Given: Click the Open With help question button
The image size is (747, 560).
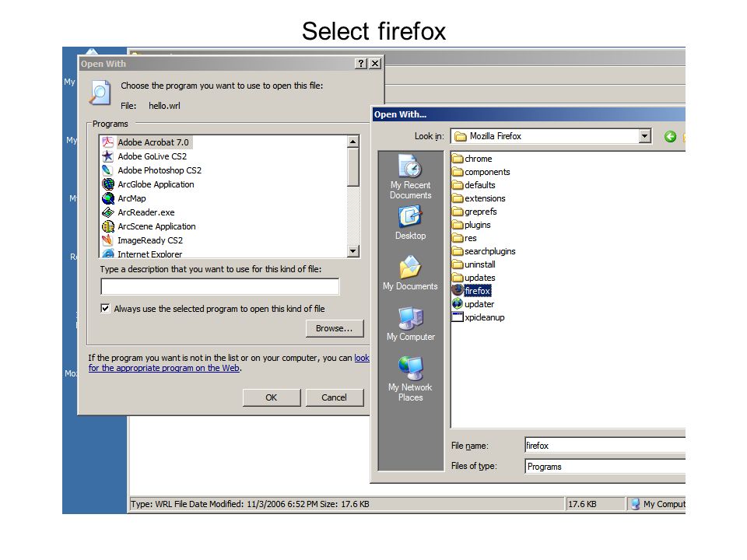Looking at the screenshot, I should tap(361, 64).
